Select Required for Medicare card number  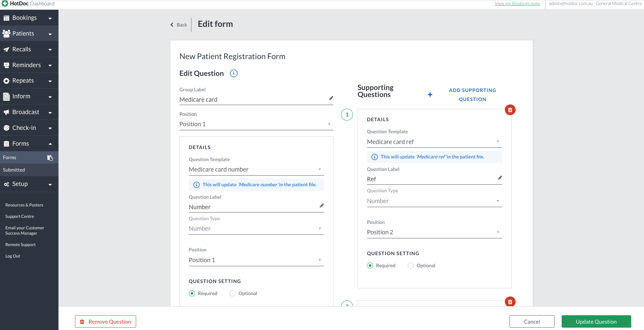(x=192, y=293)
